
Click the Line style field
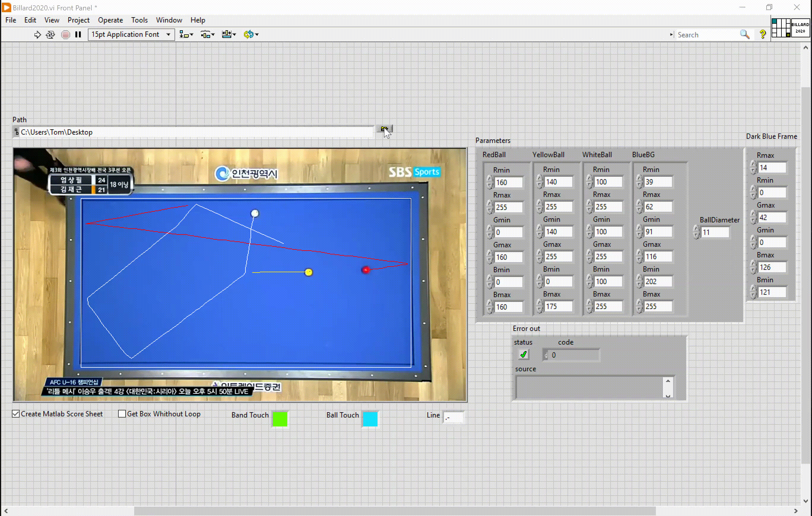[x=453, y=418]
